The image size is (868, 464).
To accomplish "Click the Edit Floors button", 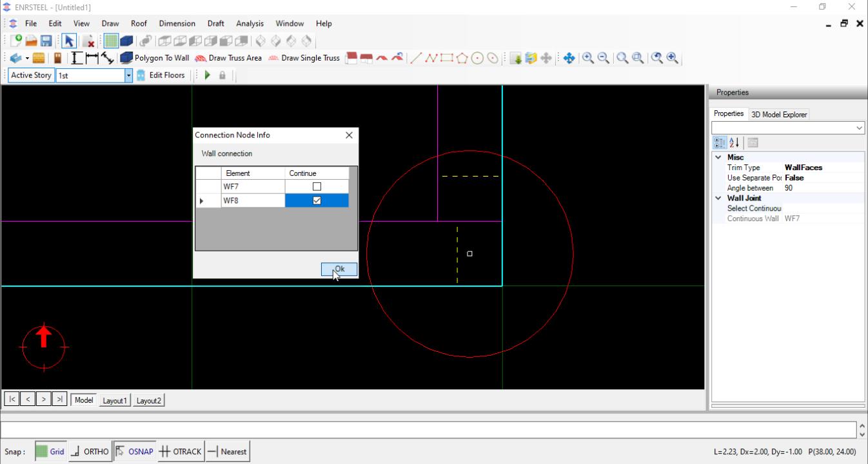I will coord(161,75).
